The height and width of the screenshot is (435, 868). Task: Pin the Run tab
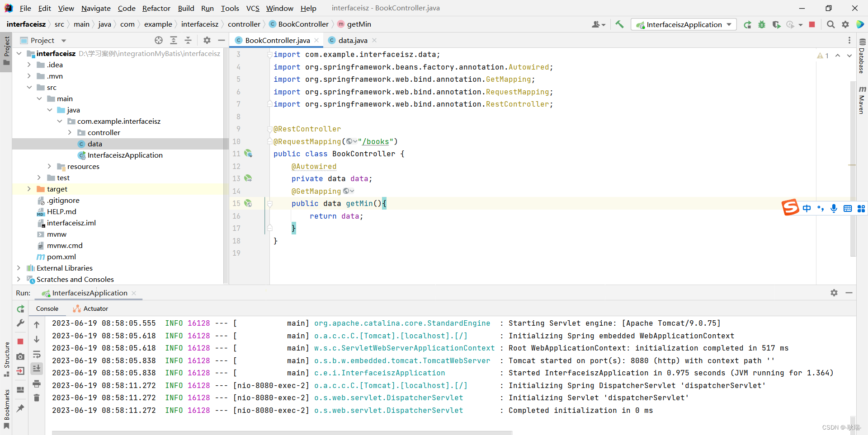(20, 408)
